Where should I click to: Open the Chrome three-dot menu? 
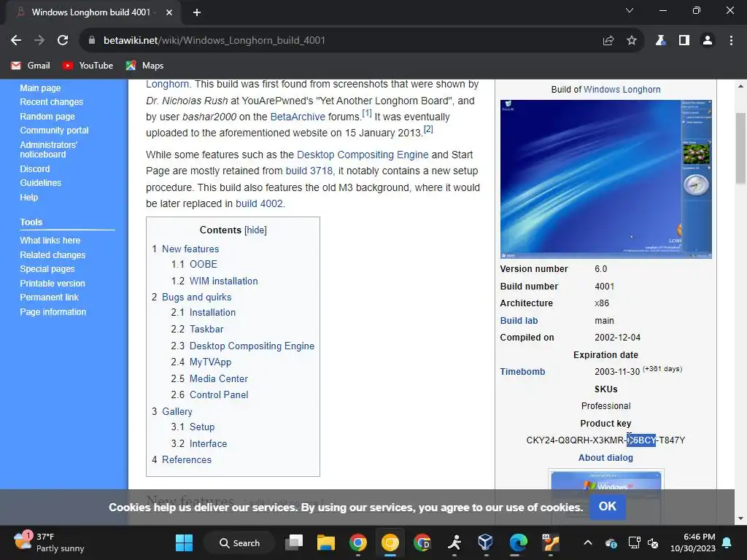tap(731, 41)
